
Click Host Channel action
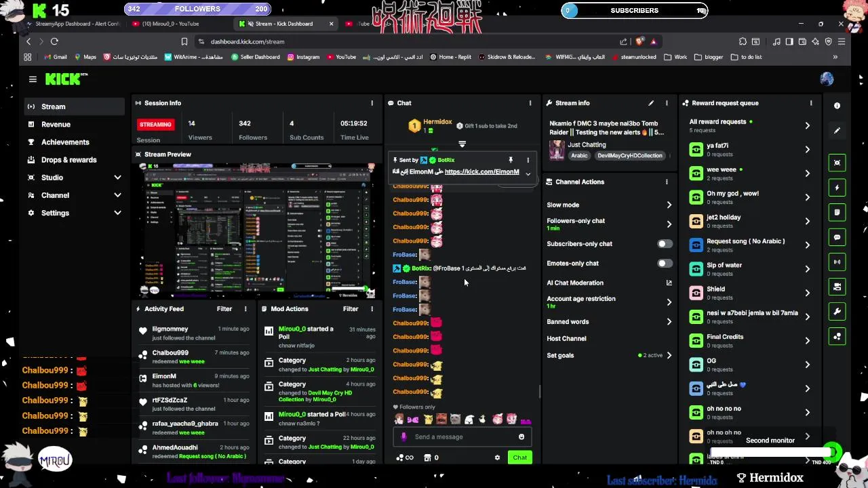[x=566, y=338]
